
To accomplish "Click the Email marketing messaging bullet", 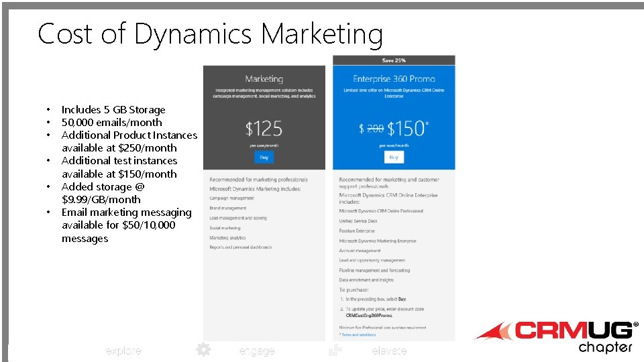I will (127, 225).
